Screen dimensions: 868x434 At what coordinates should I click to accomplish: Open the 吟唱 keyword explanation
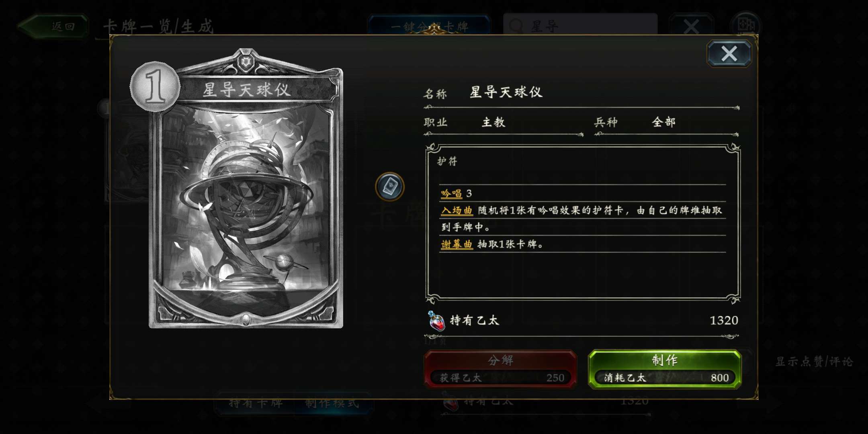(451, 193)
